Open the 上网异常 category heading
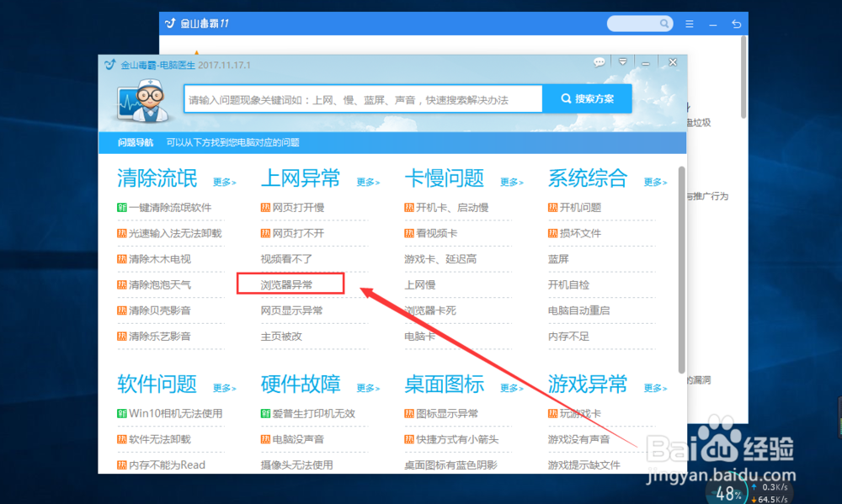 301,178
